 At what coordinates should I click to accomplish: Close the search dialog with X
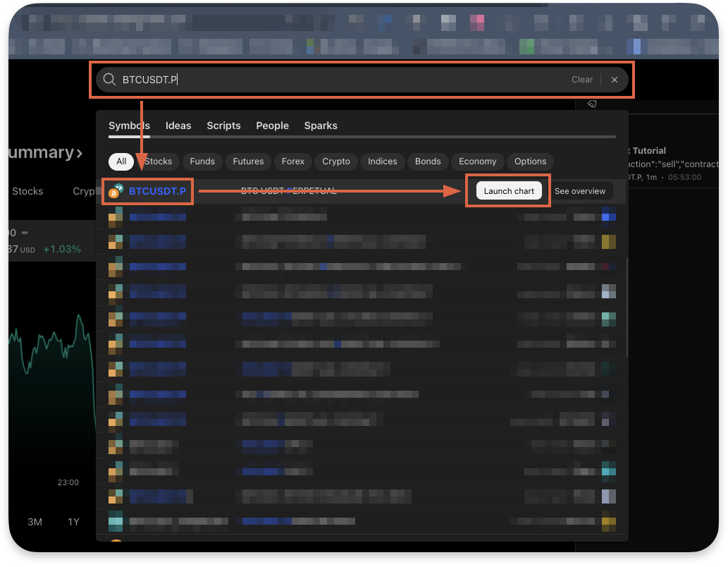pos(615,80)
